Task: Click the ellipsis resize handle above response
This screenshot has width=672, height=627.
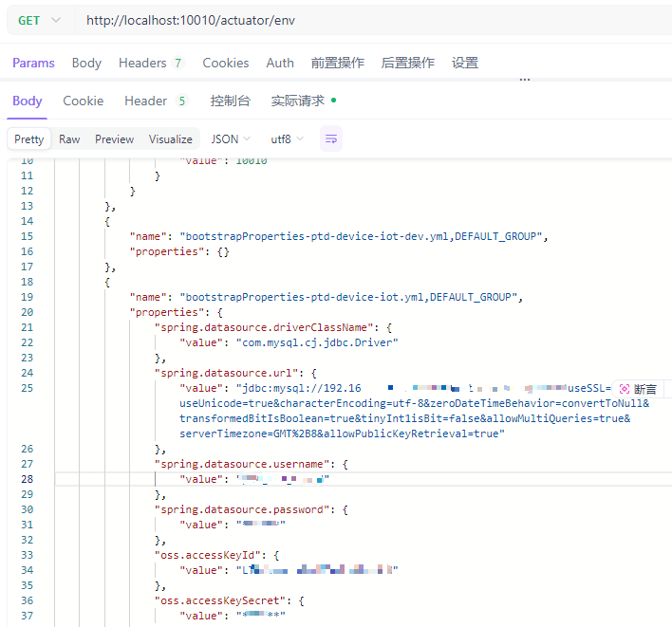Action: click(x=525, y=81)
